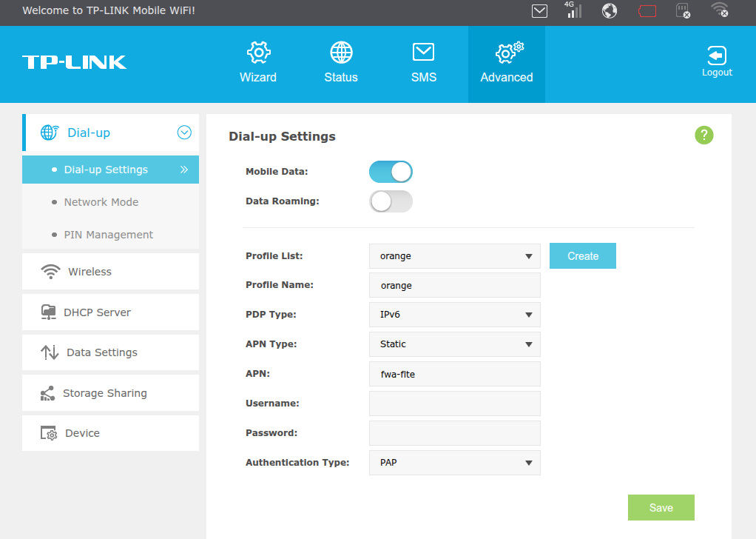Click the 'Authentication Type:' label
Image resolution: width=756 pixels, height=539 pixels.
pos(297,463)
